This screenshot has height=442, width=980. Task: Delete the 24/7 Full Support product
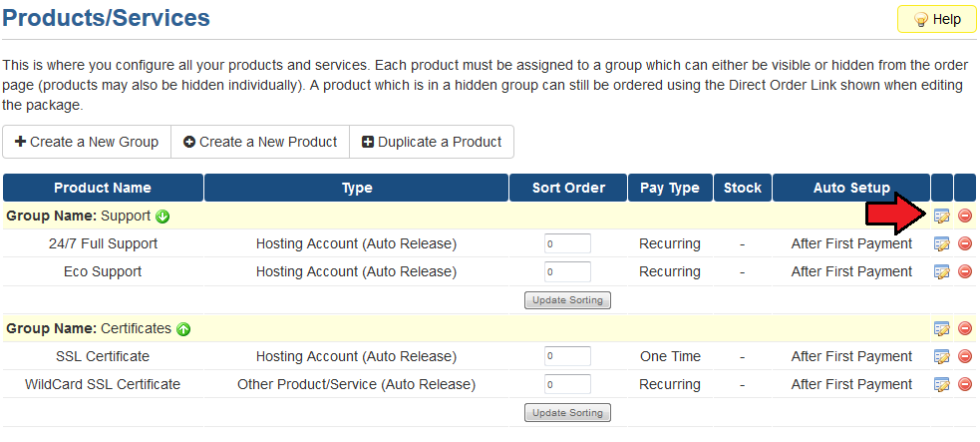pos(965,243)
